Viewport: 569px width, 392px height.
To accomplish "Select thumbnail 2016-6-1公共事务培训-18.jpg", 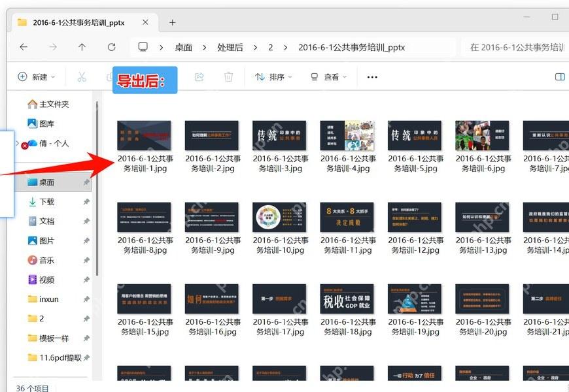I will (347, 299).
